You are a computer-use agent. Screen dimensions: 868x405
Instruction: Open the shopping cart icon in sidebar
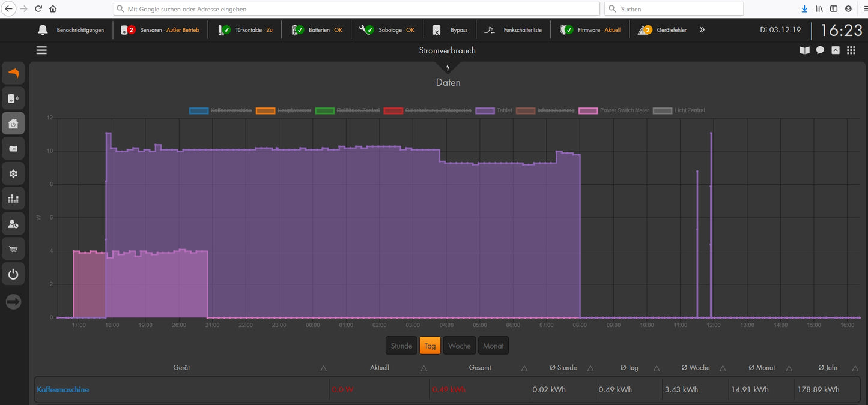(x=13, y=249)
